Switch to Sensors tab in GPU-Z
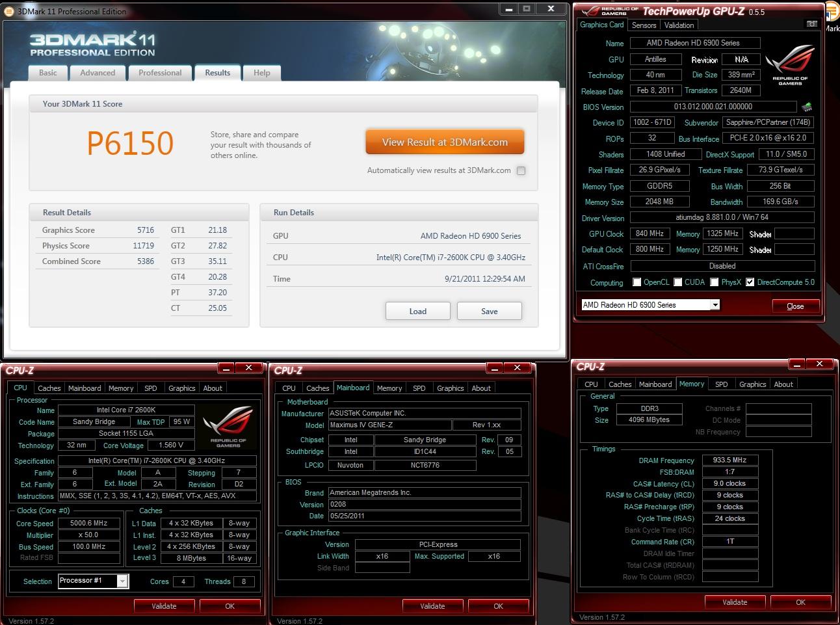Viewport: 840px width, 625px height. (x=644, y=25)
